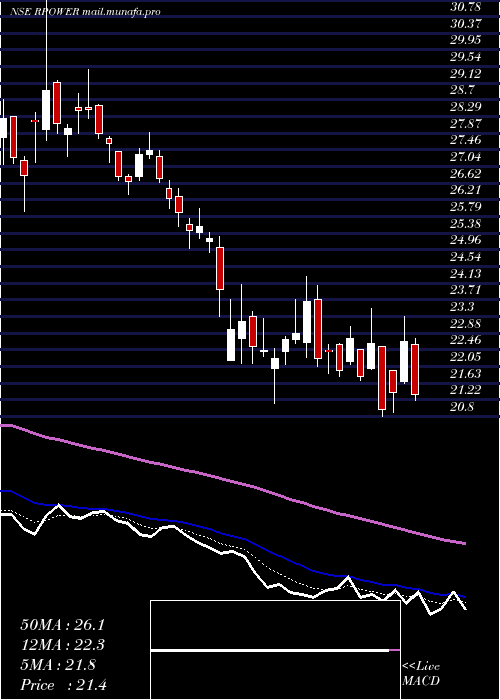This screenshot has height=700, width=500.
Task: Click the 23.3 price axis label
Action: coord(462,307)
